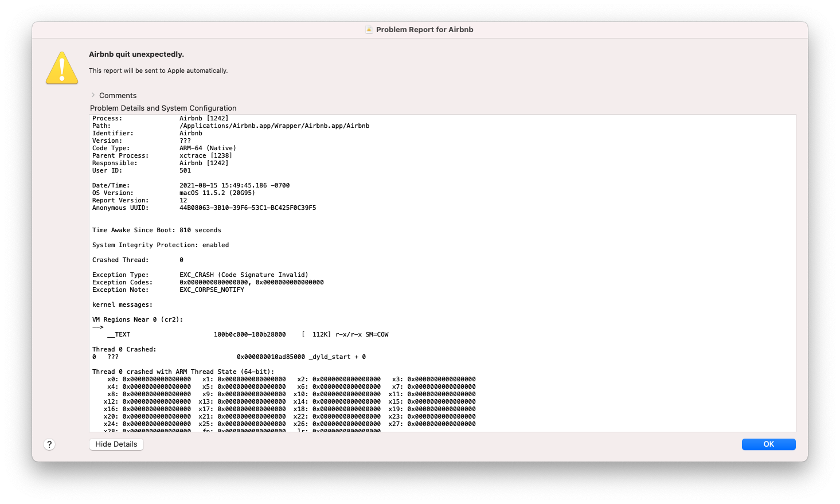Place cursor on the Path line of the report
Image resolution: width=840 pixels, height=504 pixels.
pyautogui.click(x=274, y=126)
